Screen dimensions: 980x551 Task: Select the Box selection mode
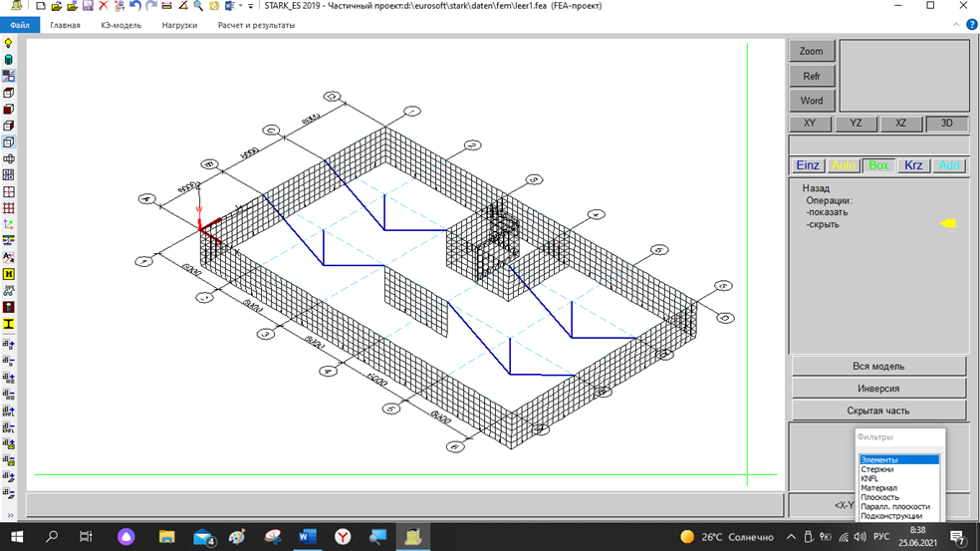(x=878, y=165)
